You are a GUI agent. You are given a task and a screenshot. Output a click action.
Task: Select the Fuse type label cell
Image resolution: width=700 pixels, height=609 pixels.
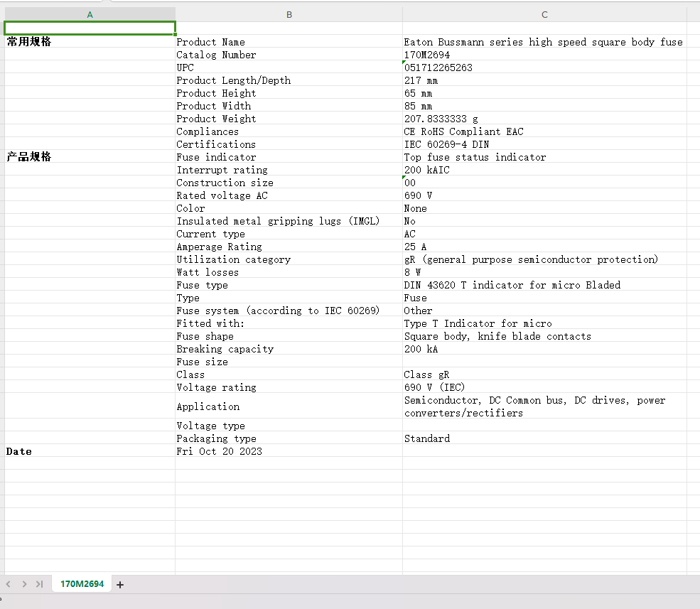coord(289,285)
